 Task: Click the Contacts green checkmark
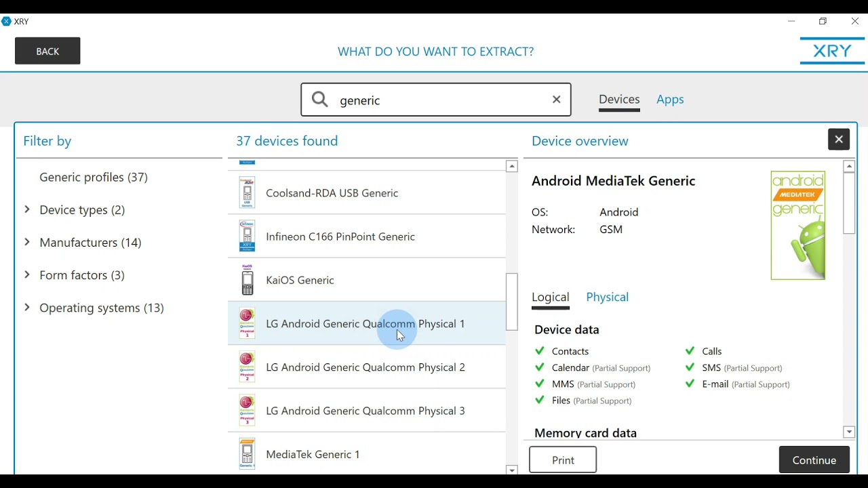click(540, 351)
